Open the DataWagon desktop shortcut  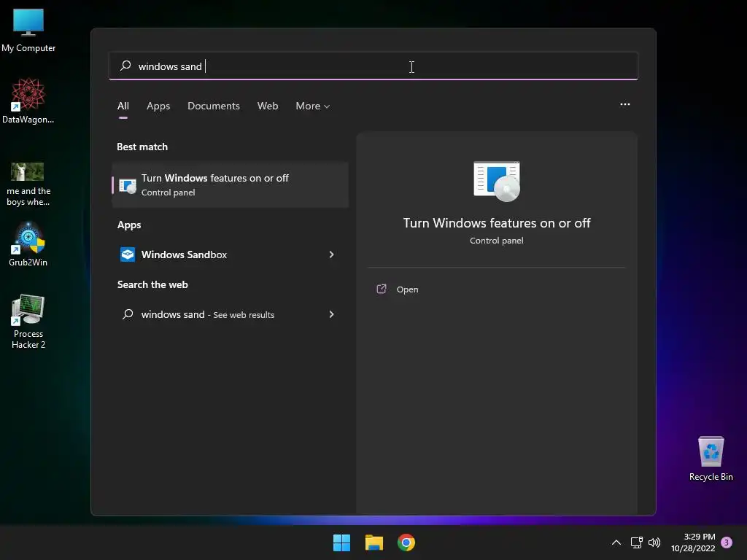click(x=28, y=101)
